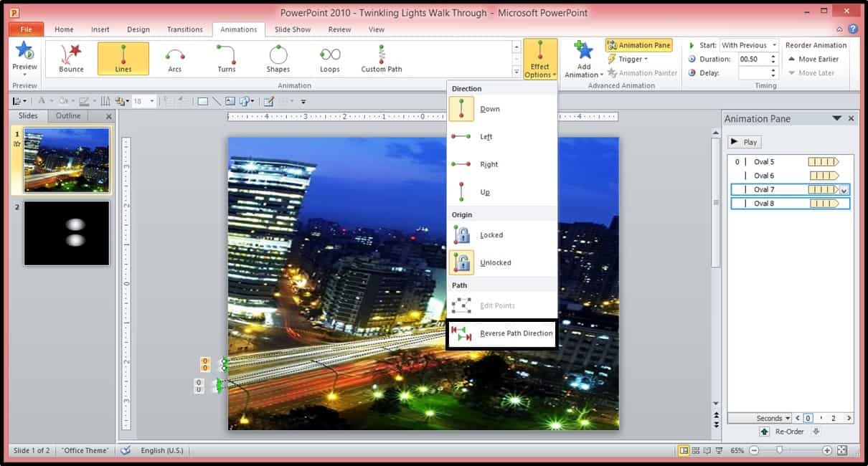Click the Duration value field
The image size is (868, 466).
[753, 59]
